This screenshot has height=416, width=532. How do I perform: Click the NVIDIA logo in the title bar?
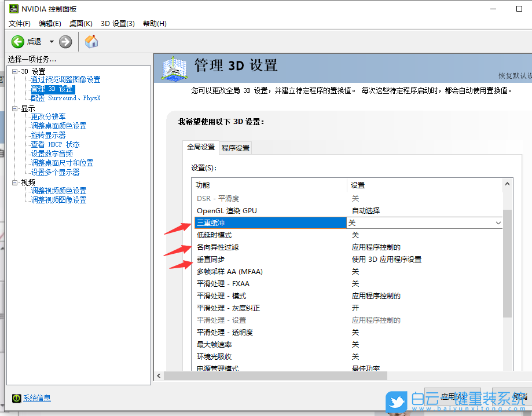[14, 8]
